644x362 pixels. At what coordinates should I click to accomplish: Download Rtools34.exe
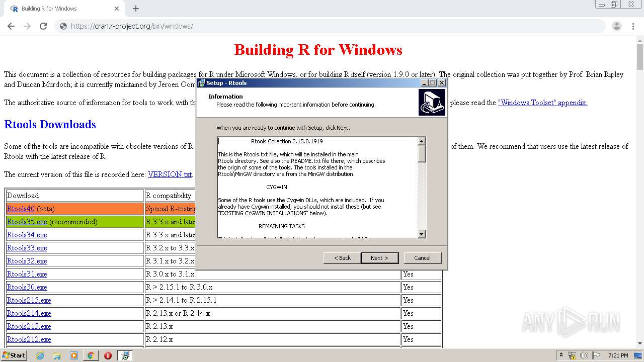tap(27, 235)
